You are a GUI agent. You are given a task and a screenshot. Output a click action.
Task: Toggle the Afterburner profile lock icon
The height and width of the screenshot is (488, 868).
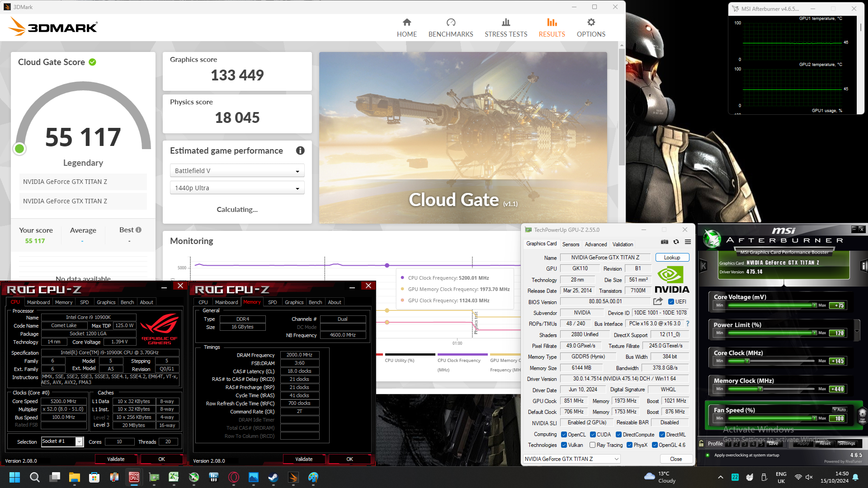[702, 443]
